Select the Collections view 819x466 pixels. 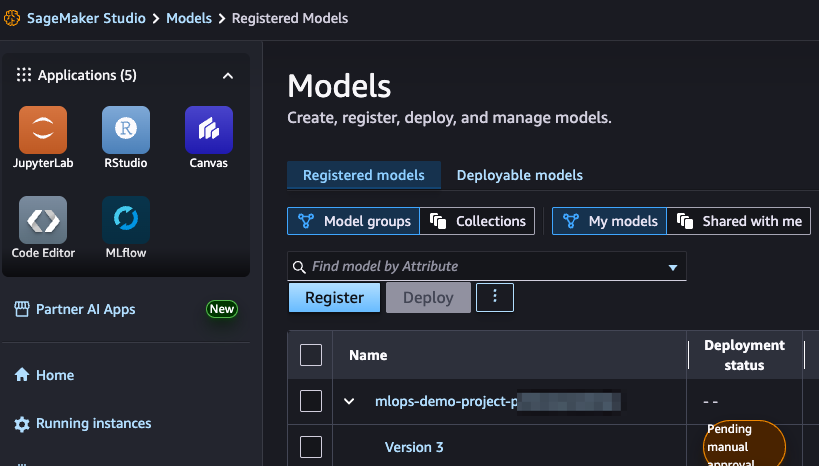click(477, 221)
